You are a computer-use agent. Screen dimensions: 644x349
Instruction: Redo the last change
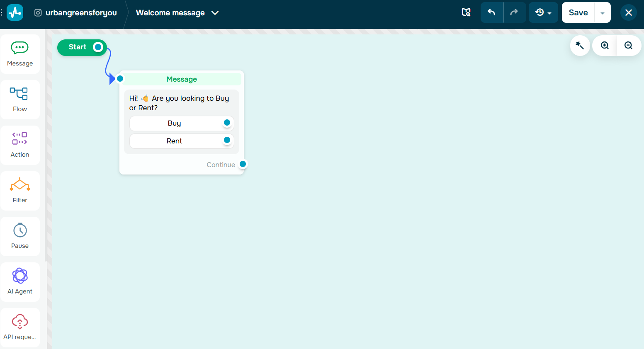[515, 12]
